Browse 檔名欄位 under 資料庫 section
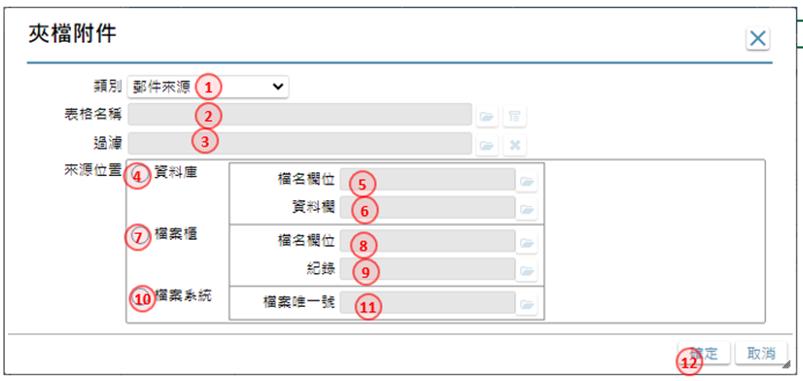Image resolution: width=803 pixels, height=381 pixels. 527,181
